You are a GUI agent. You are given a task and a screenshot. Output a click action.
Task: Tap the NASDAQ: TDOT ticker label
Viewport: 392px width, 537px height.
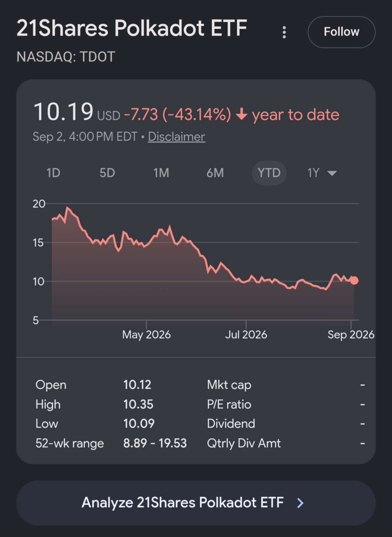(x=66, y=57)
